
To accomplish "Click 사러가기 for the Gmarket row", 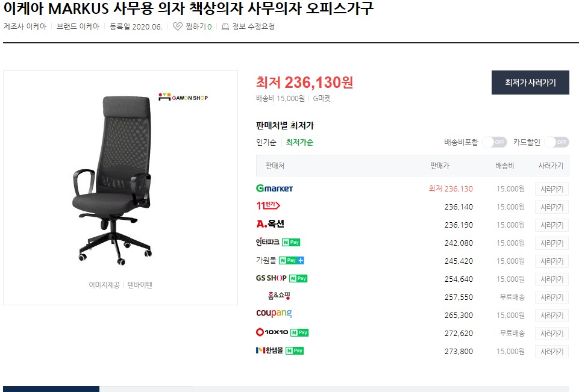I will point(552,189).
